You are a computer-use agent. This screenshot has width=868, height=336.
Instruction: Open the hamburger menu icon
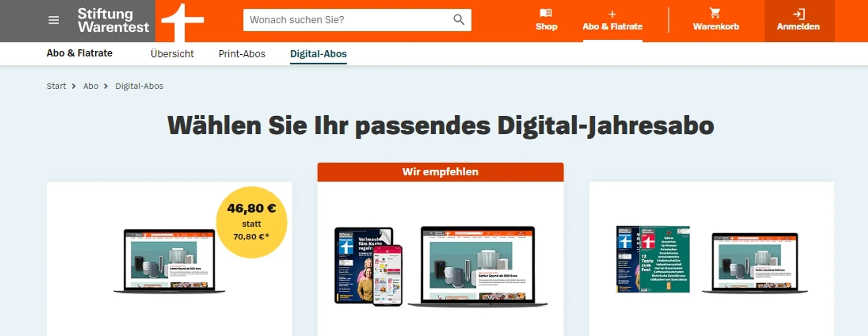click(x=53, y=20)
